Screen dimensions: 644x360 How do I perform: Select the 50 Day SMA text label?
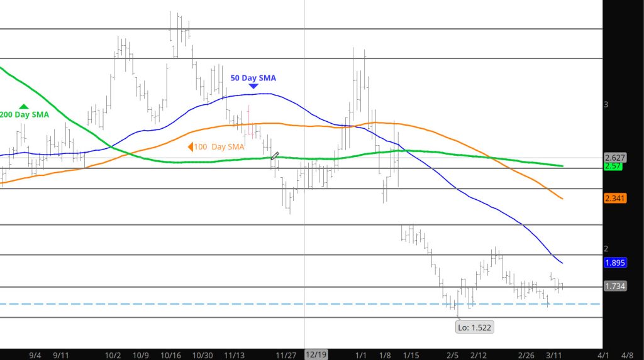[253, 78]
